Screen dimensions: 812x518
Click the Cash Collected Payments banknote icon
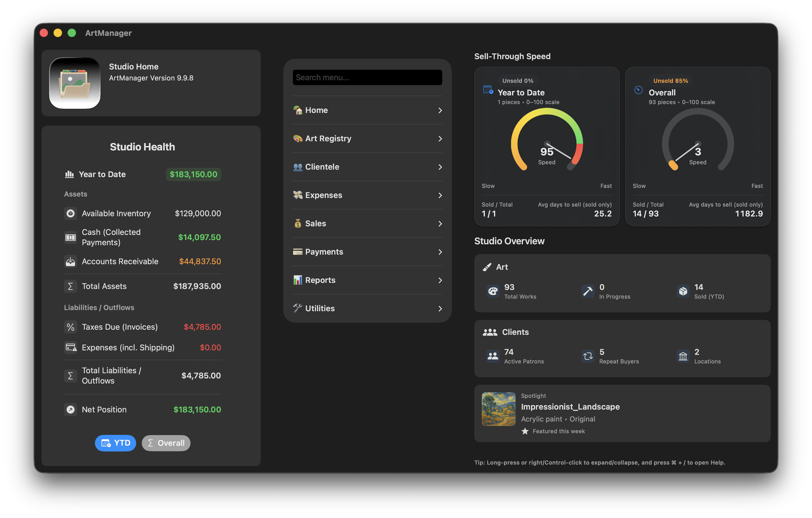pos(71,238)
